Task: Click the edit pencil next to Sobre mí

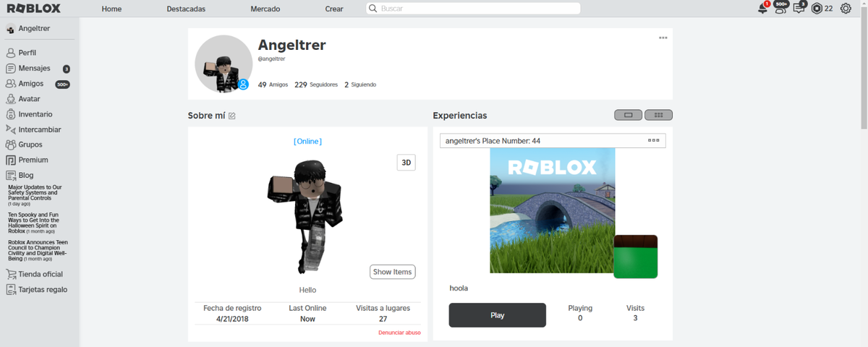Action: point(232,116)
